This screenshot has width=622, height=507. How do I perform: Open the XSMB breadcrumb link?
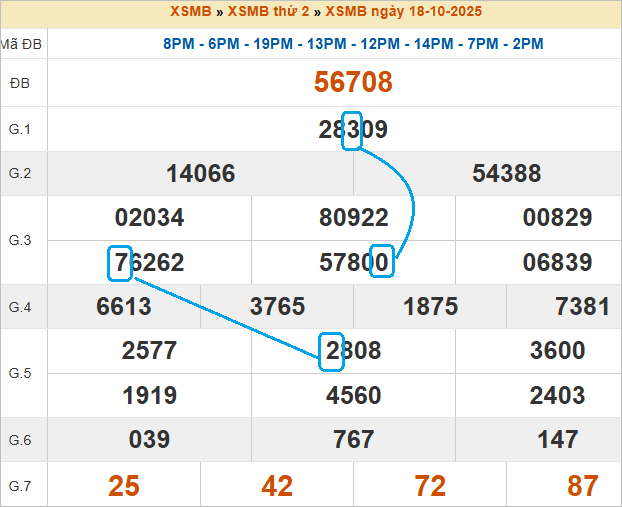tap(191, 12)
